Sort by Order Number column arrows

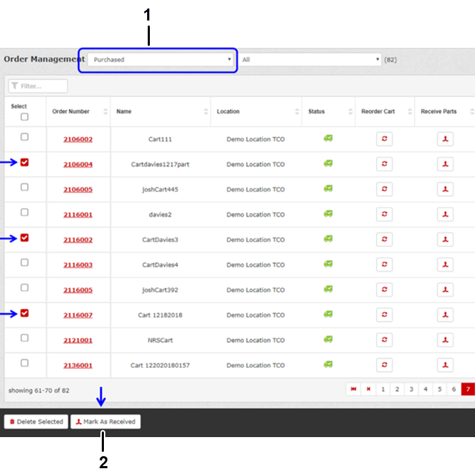pos(105,112)
